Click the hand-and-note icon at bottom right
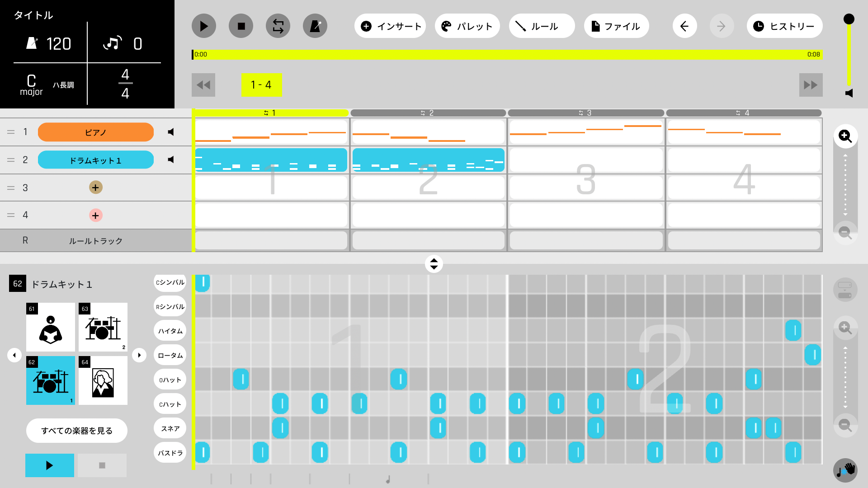Viewport: 868px width, 488px height. 845,470
